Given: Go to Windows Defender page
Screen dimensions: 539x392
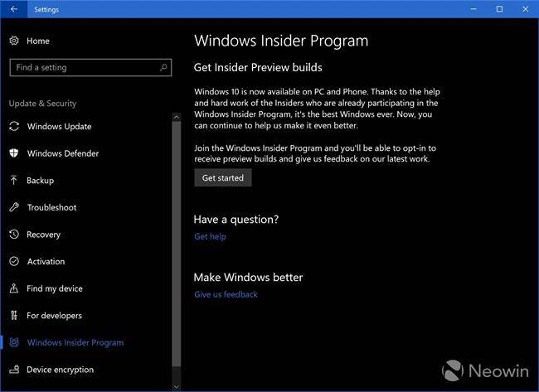Looking at the screenshot, I should 63,153.
